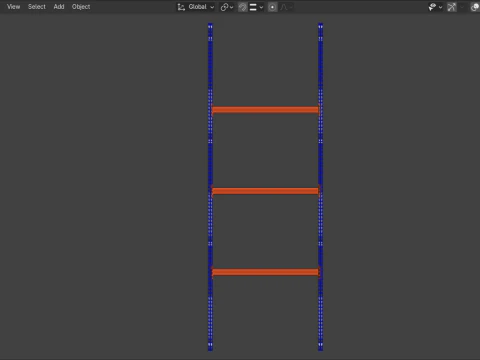Toggle proportional editing
The image size is (480, 360).
click(272, 7)
